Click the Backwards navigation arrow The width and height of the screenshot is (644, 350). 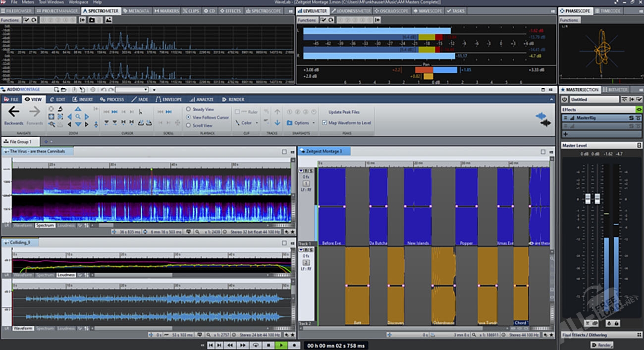click(x=13, y=113)
